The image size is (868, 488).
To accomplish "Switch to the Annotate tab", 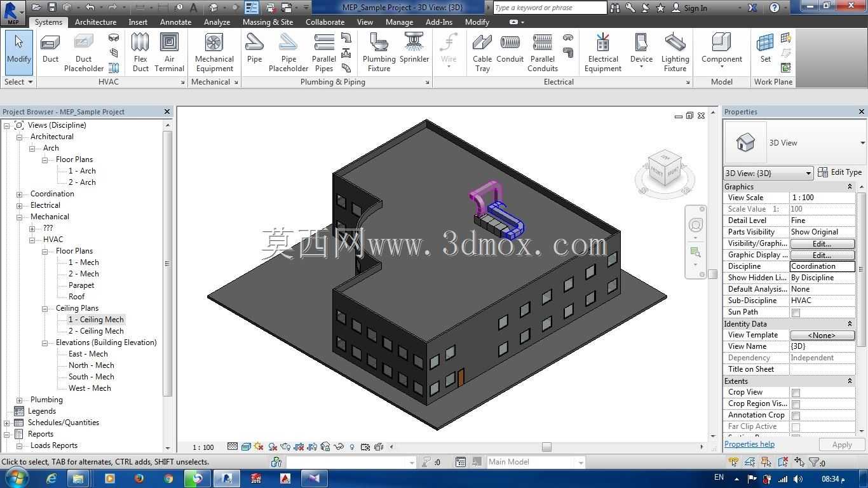I will 175,22.
